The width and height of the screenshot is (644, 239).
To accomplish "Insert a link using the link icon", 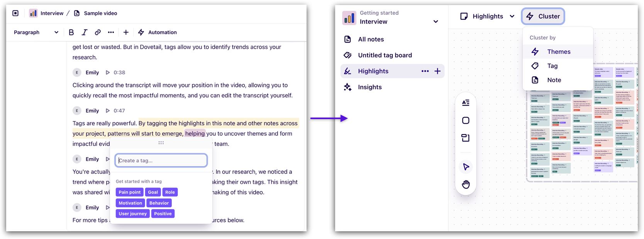I will [98, 32].
